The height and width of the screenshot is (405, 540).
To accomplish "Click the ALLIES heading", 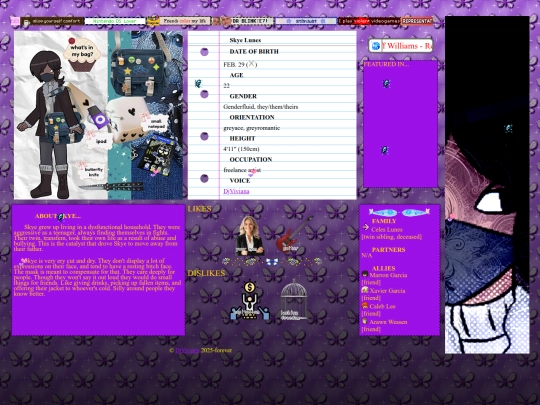I will [x=384, y=269].
